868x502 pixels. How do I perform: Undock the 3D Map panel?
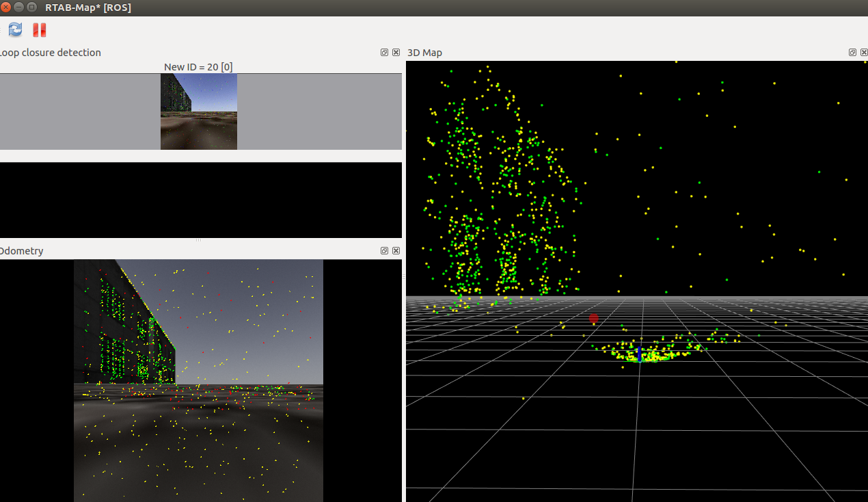click(852, 53)
